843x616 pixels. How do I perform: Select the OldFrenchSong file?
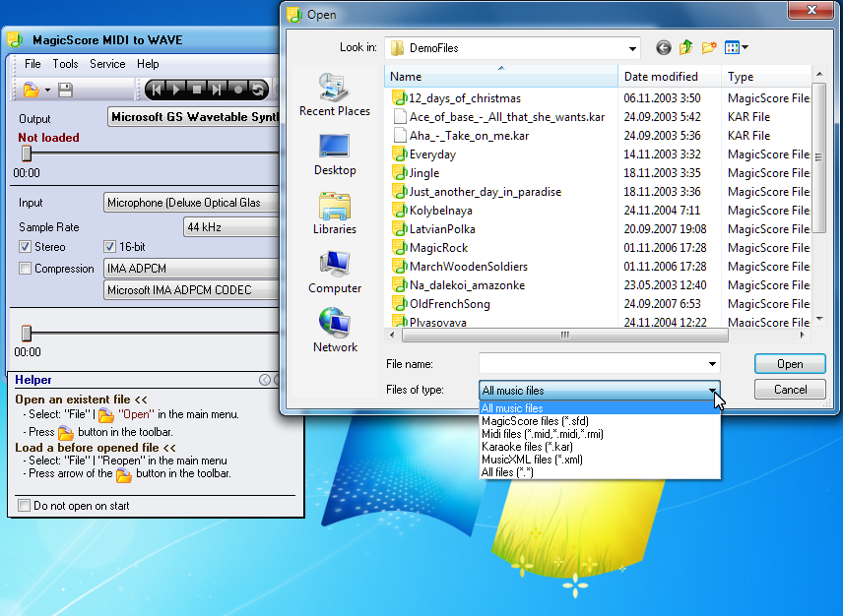441,304
